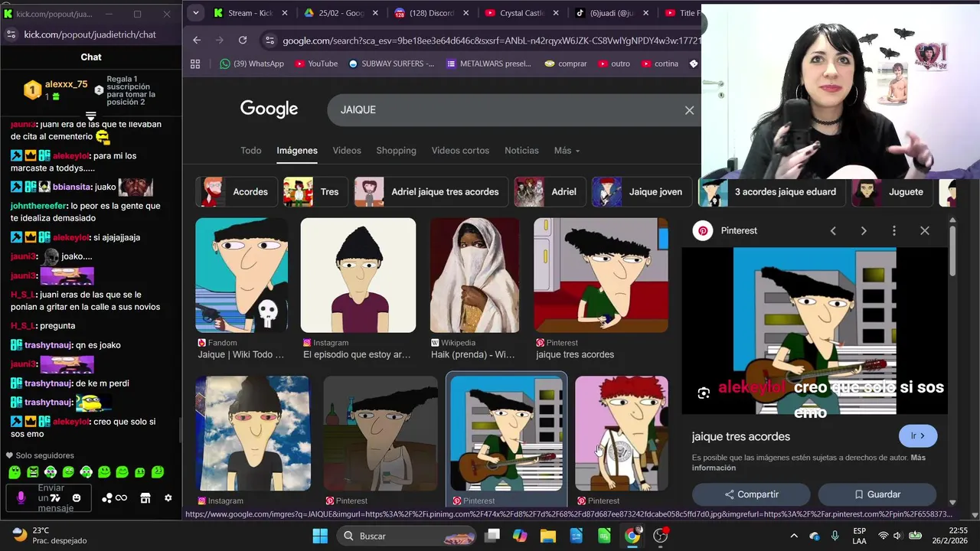This screenshot has width=980, height=551.
Task: Open Kick chat settings gear
Action: pos(168,498)
